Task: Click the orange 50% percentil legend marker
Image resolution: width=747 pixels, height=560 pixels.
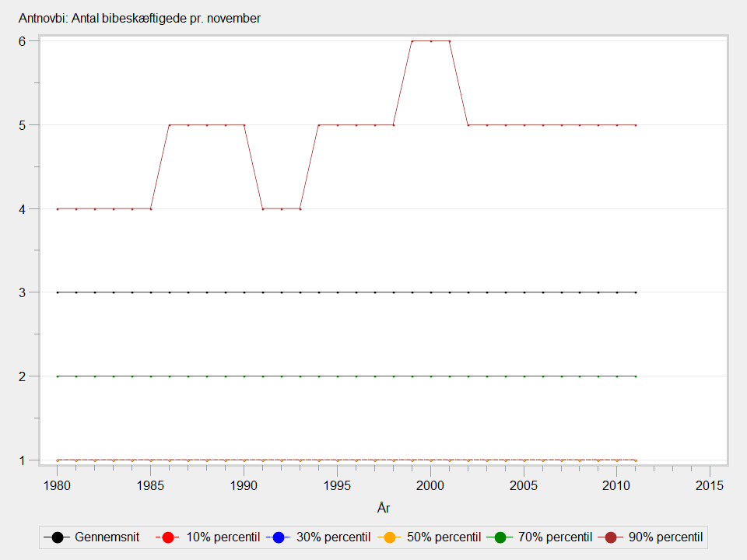Action: click(x=390, y=537)
